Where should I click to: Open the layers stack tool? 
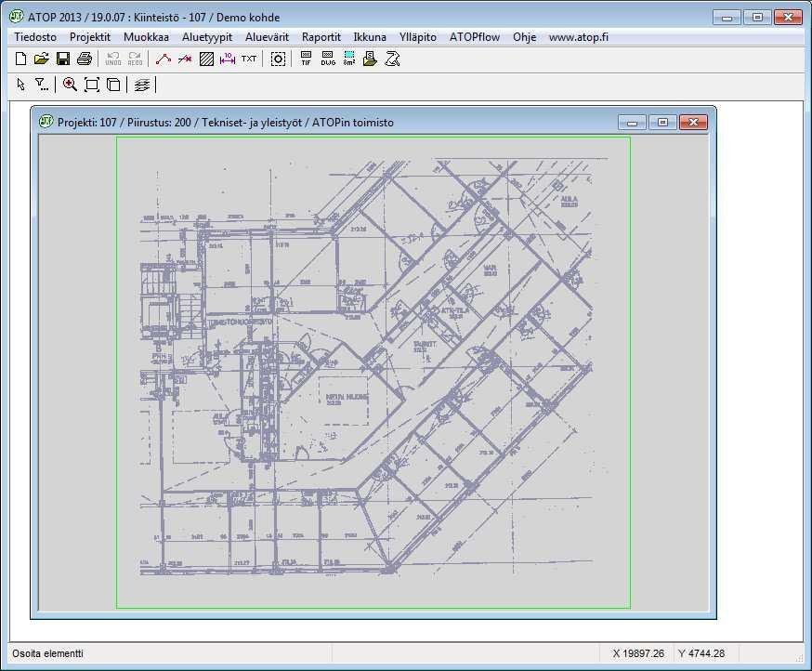click(x=142, y=85)
